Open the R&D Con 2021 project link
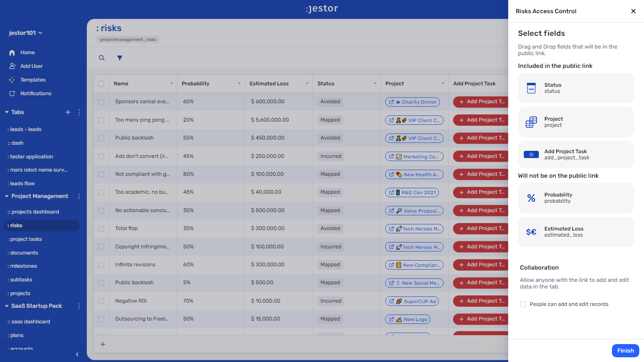The width and height of the screenshot is (644, 362). (x=412, y=192)
